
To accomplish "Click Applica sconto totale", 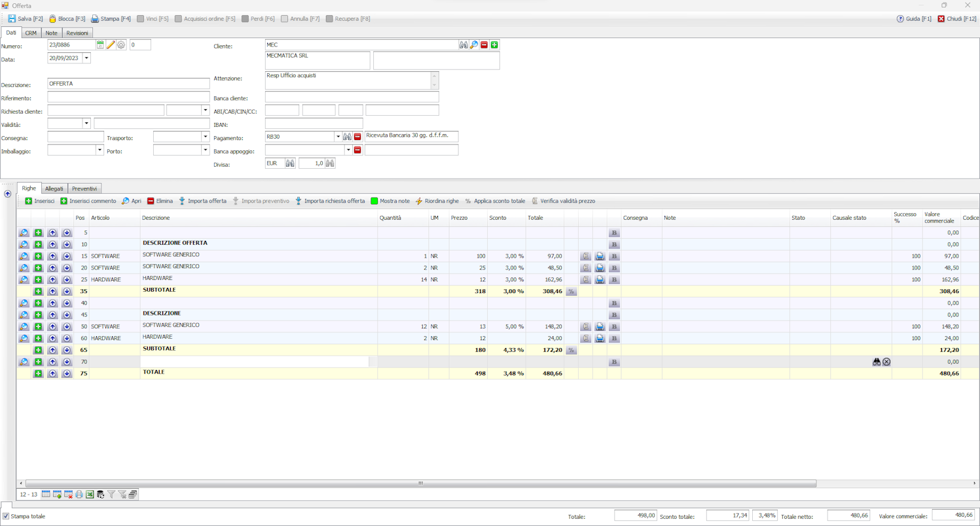I will (495, 201).
